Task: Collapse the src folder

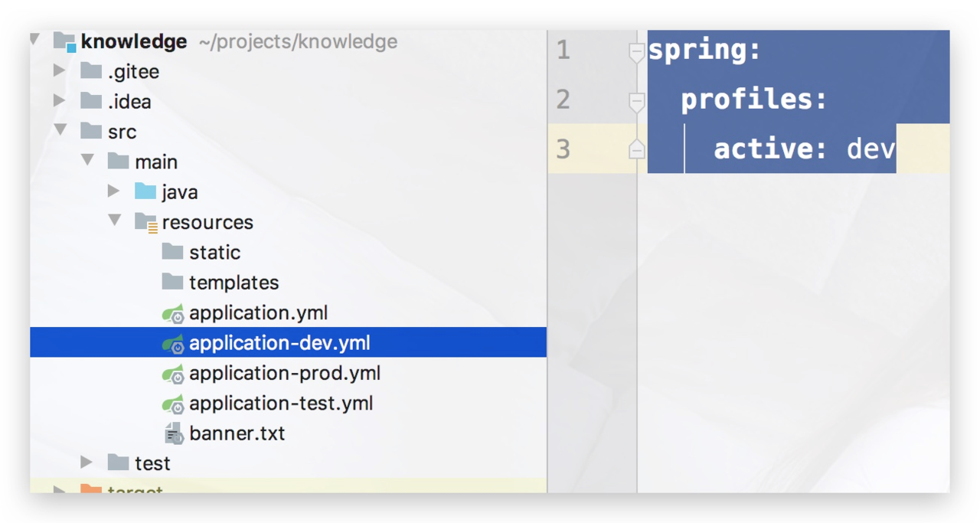Action: pyautogui.click(x=60, y=131)
